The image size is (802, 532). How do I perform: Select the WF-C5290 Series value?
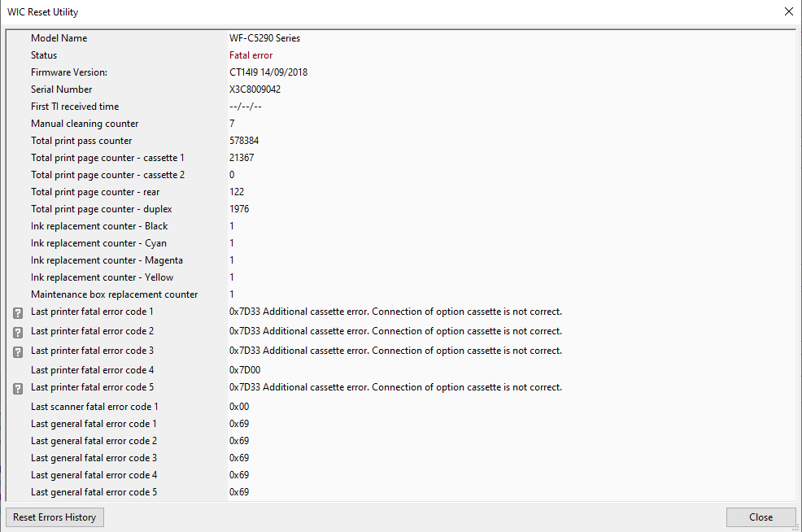click(x=265, y=38)
